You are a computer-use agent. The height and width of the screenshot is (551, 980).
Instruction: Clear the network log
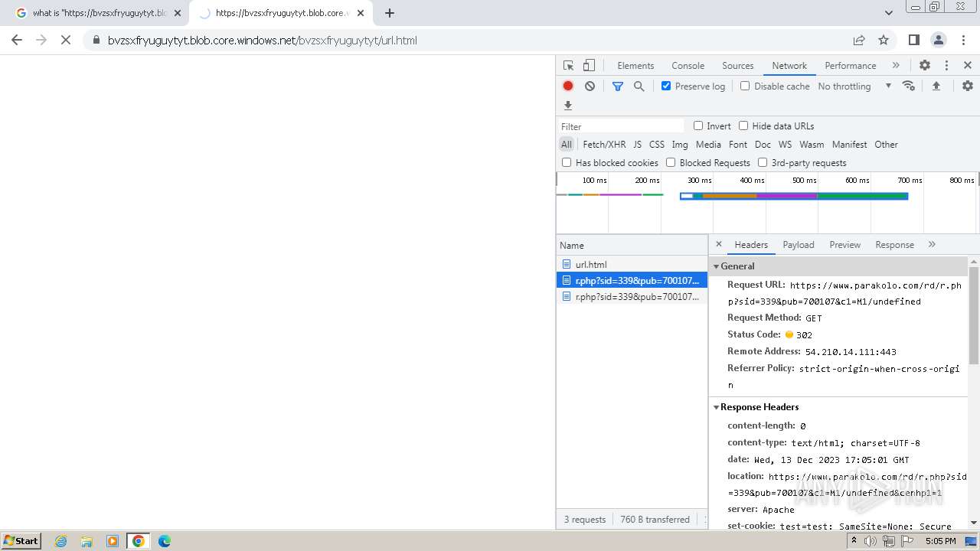(x=590, y=86)
